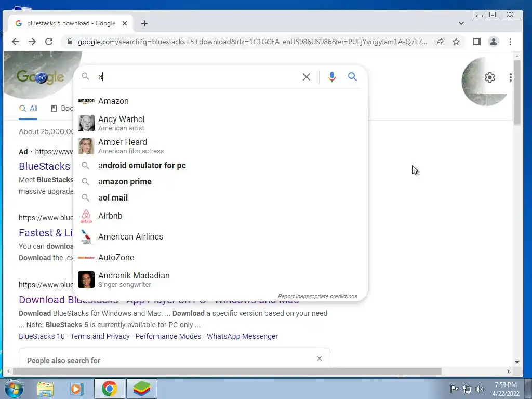Pick the Amazon suggestion
Screen dimensions: 532x399
tap(220, 101)
